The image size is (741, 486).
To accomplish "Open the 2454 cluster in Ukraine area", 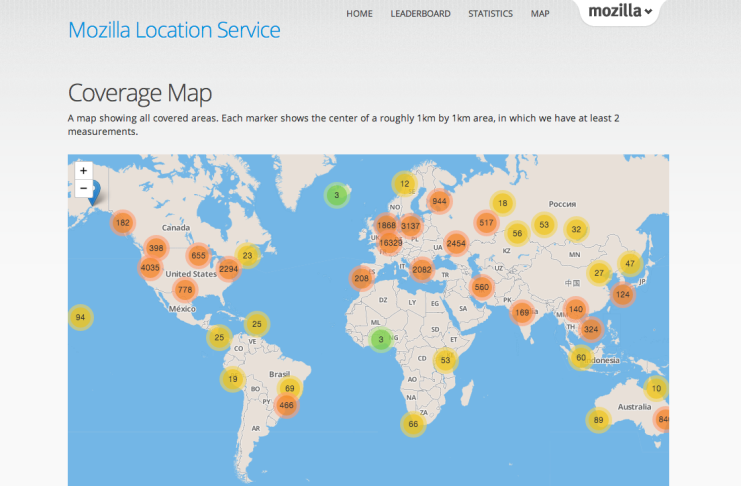I will pyautogui.click(x=456, y=243).
